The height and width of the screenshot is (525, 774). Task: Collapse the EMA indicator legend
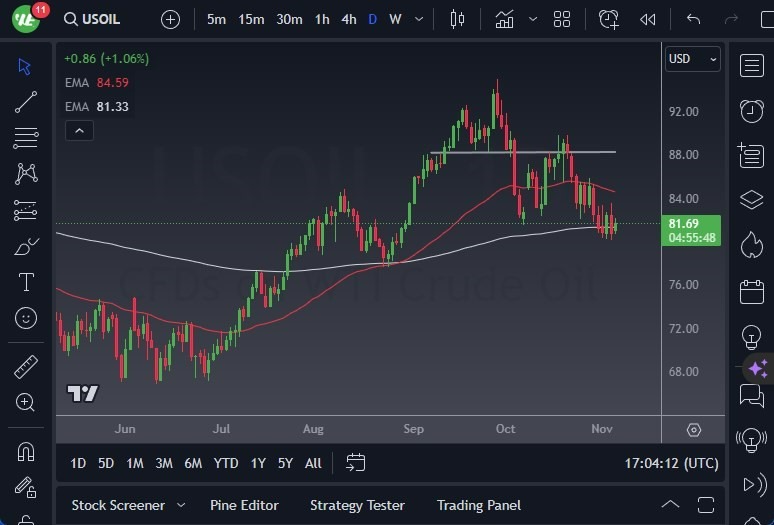click(79, 130)
